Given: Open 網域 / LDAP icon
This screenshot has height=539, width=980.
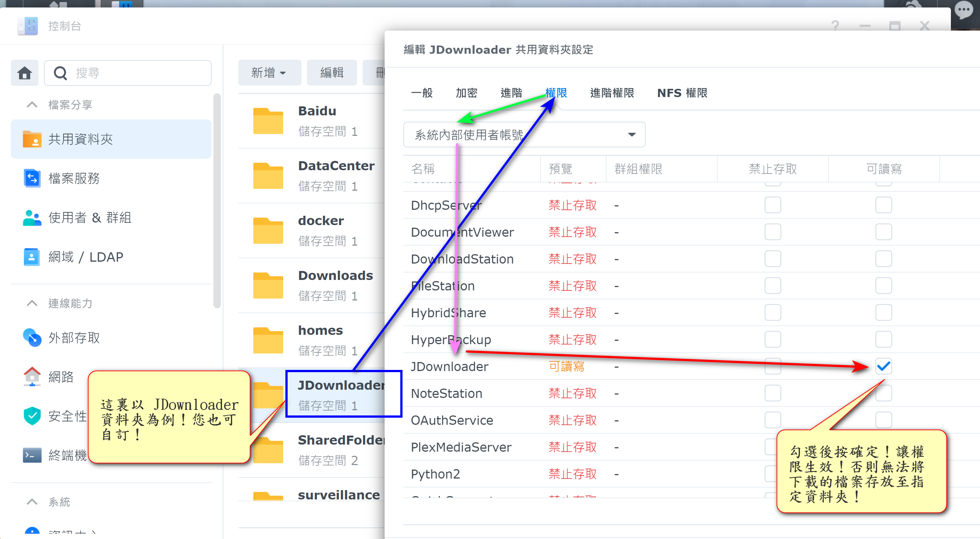Looking at the screenshot, I should click(x=32, y=257).
